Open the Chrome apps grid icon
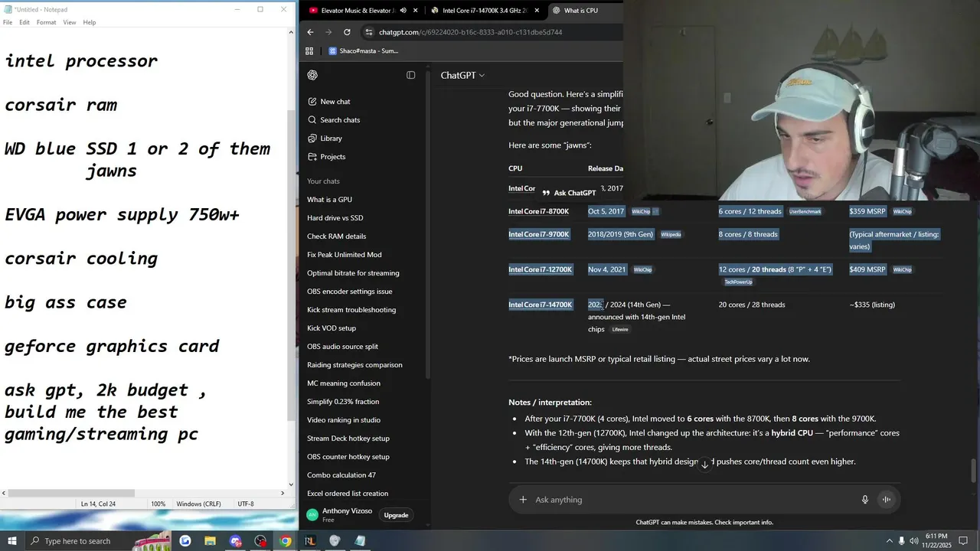The height and width of the screenshot is (551, 980). tap(309, 51)
